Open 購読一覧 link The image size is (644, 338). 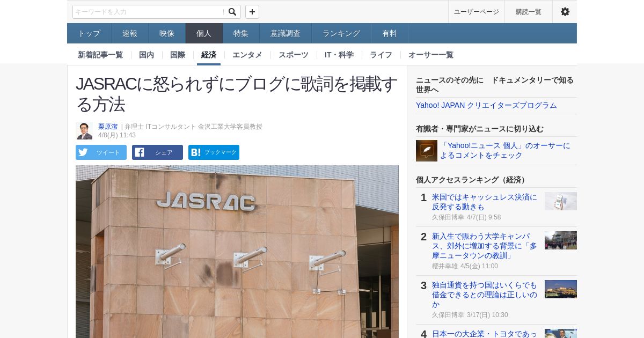pyautogui.click(x=529, y=12)
